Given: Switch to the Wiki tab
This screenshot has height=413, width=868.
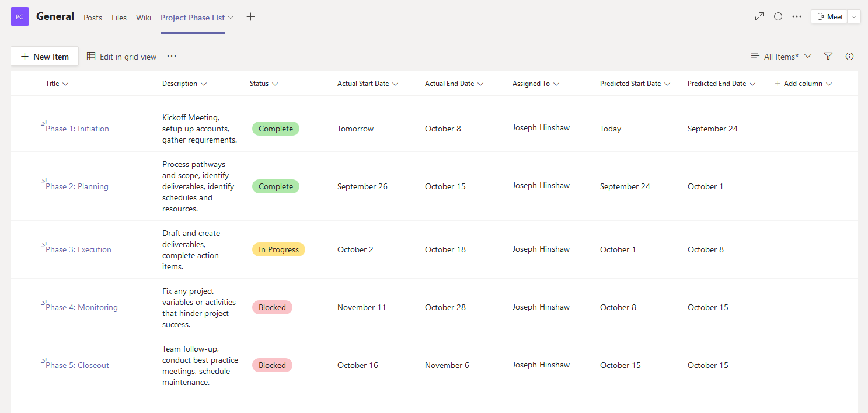Looking at the screenshot, I should pos(144,18).
